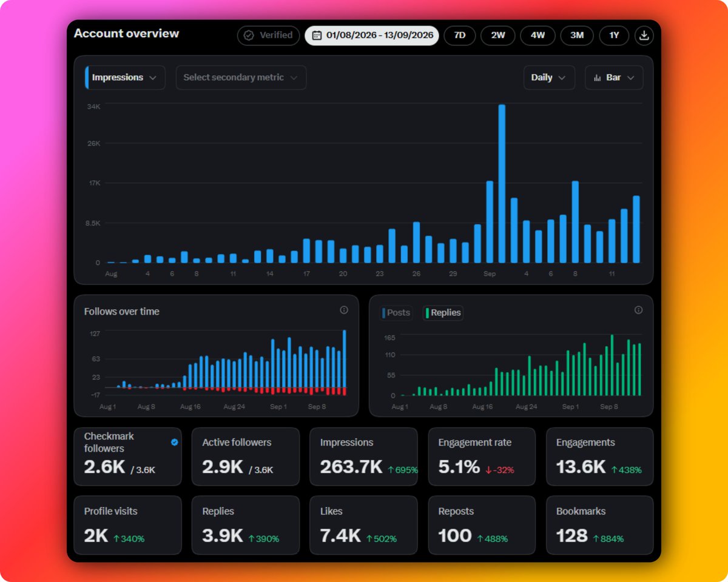Switch to the 1Y time range
The width and height of the screenshot is (728, 582).
pos(615,35)
